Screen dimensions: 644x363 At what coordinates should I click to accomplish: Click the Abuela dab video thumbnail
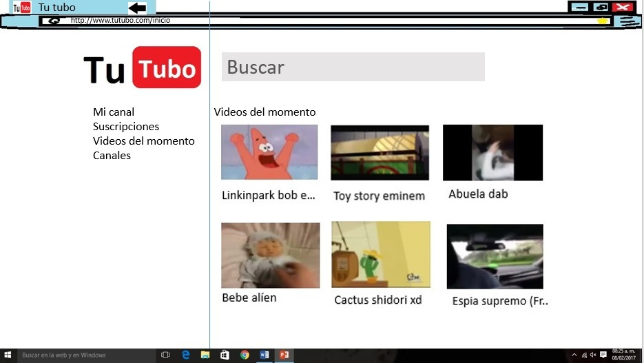point(492,152)
